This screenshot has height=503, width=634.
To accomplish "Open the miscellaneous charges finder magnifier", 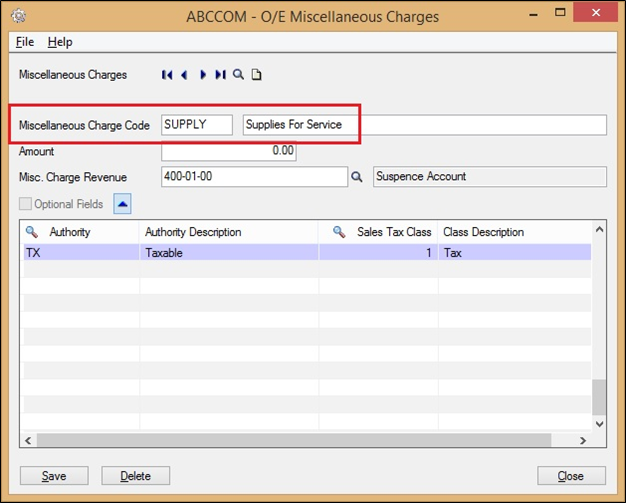I will (x=238, y=74).
